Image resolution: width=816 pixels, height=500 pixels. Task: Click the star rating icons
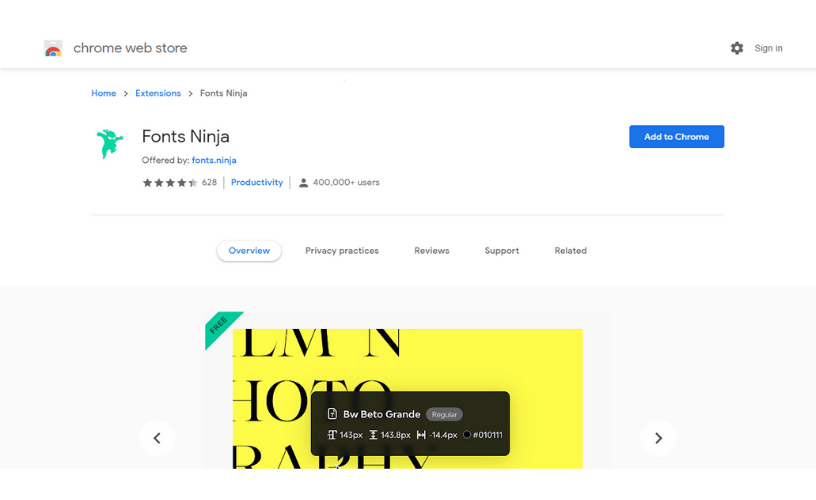[x=170, y=183]
